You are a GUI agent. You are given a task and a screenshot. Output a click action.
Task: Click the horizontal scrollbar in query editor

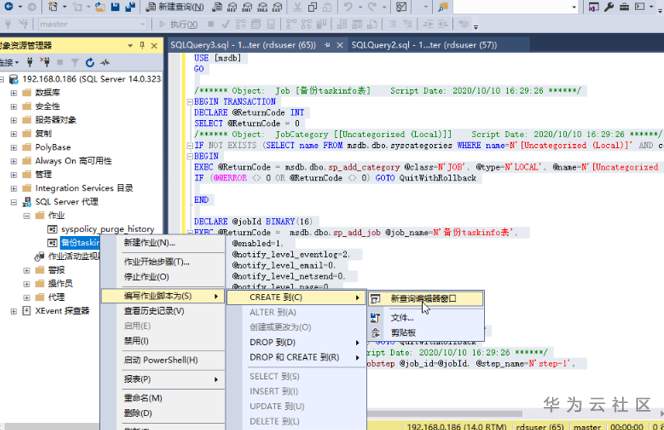point(445,414)
